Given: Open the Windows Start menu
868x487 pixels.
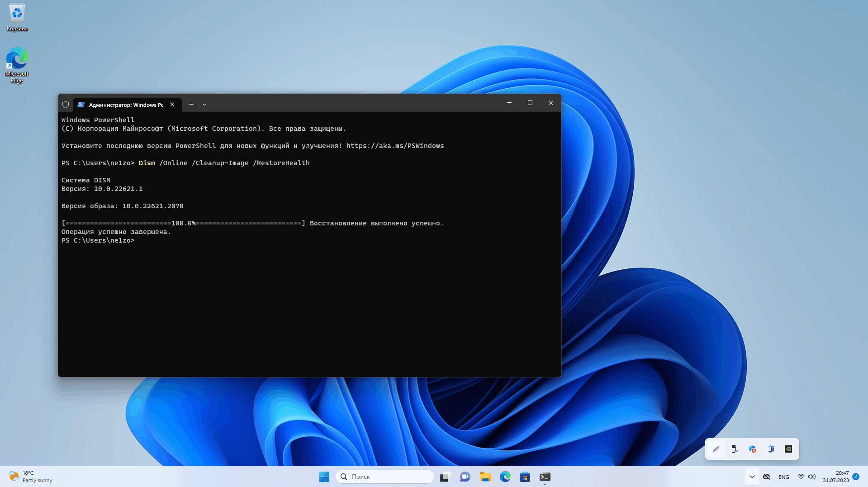Looking at the screenshot, I should pyautogui.click(x=324, y=477).
